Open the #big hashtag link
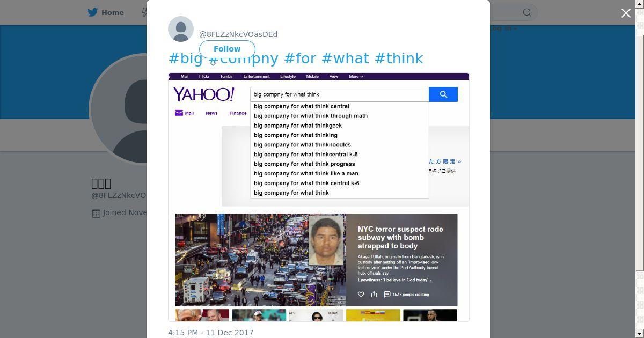Image resolution: width=644 pixels, height=338 pixels. point(186,58)
